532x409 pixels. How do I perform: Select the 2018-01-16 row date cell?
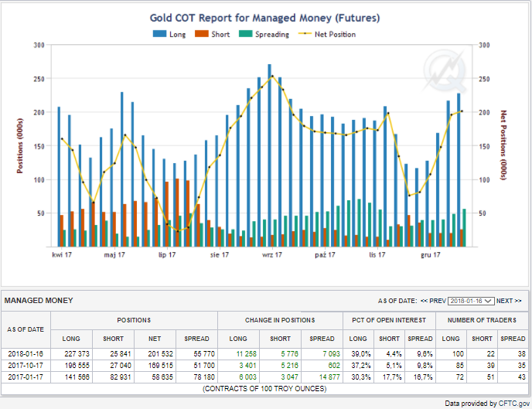26,354
